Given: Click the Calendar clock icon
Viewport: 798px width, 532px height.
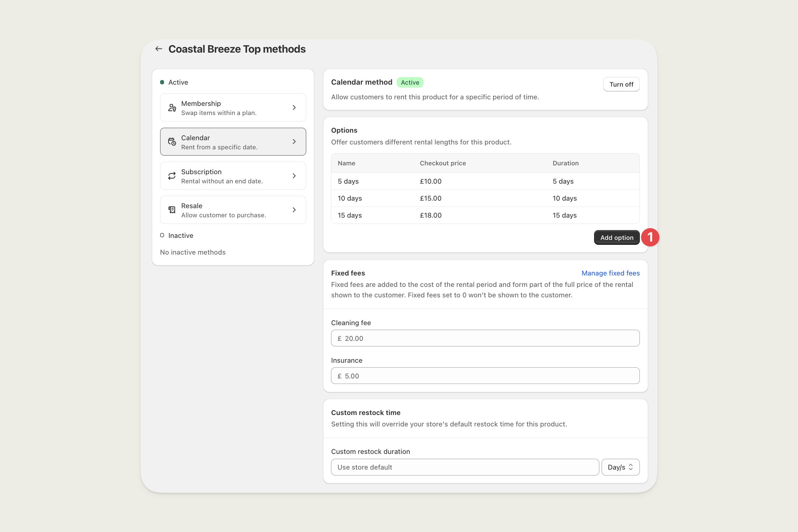Looking at the screenshot, I should [172, 142].
